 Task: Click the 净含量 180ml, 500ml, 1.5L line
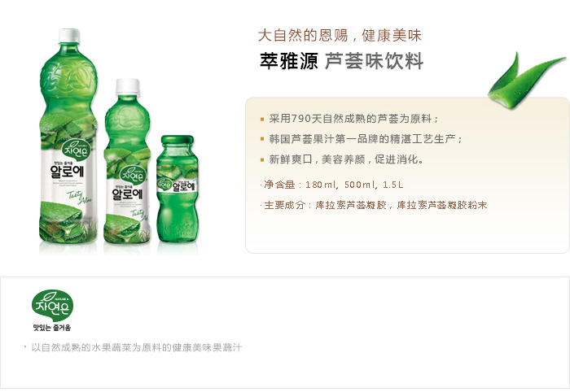[333, 185]
